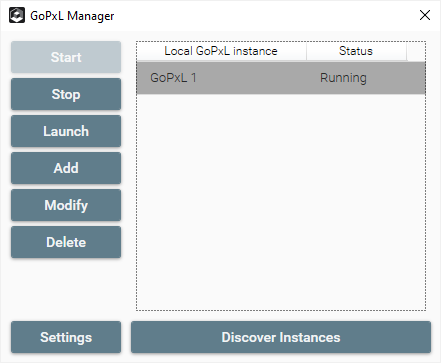Click divider between instance and Status headers
The height and width of the screenshot is (363, 441).
pyautogui.click(x=306, y=51)
